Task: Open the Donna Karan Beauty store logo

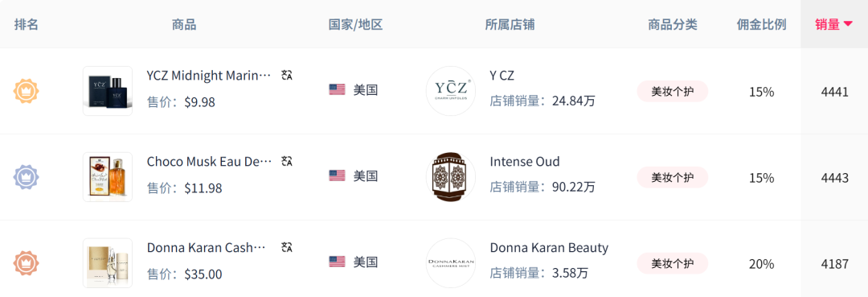Action: point(451,262)
